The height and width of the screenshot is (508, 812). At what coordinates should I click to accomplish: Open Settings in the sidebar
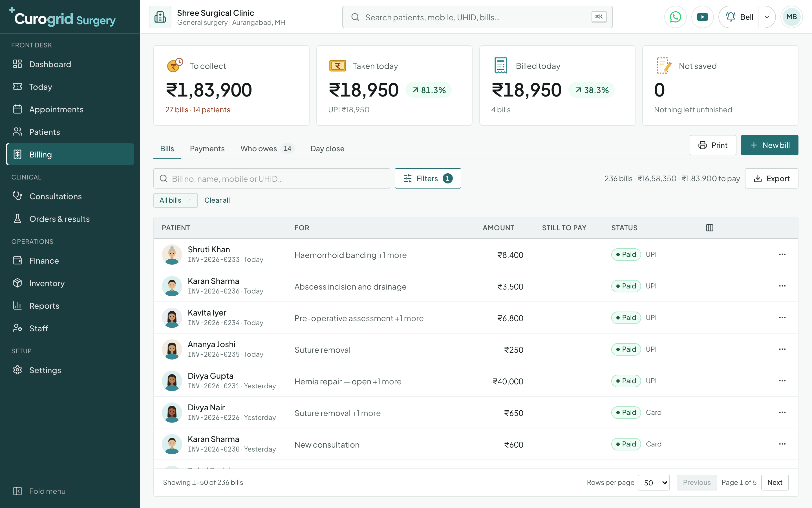coord(70,370)
